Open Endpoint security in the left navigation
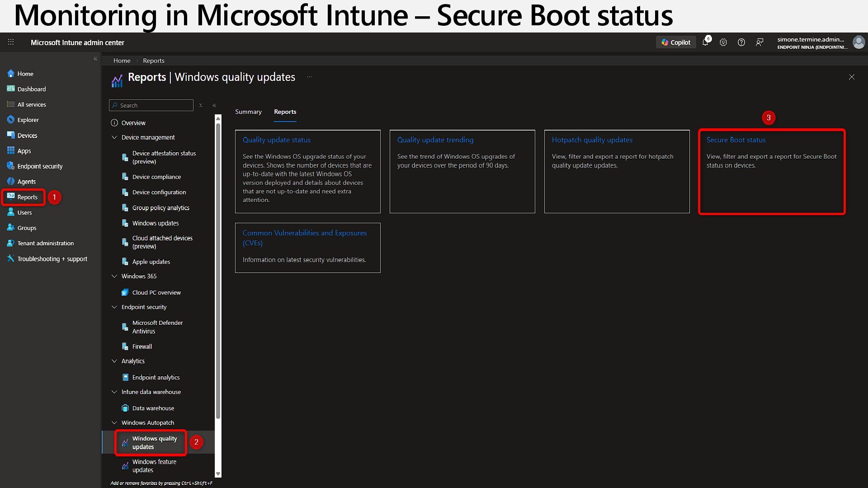868x488 pixels. (x=40, y=166)
